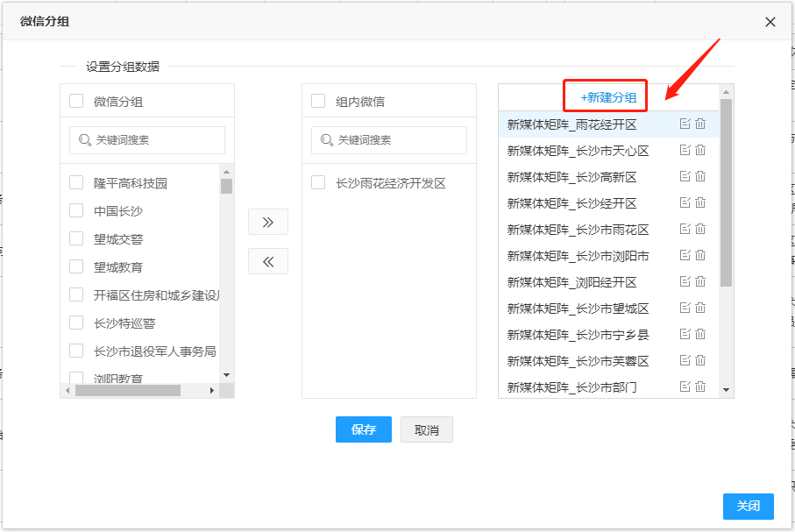
Task: Check the 隆平高科技园 checkbox
Action: (x=76, y=183)
